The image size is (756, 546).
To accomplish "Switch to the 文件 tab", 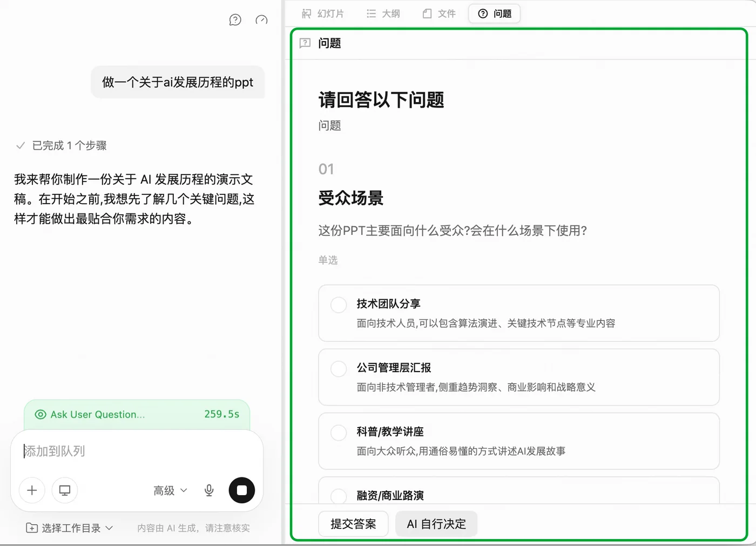I will coord(439,14).
